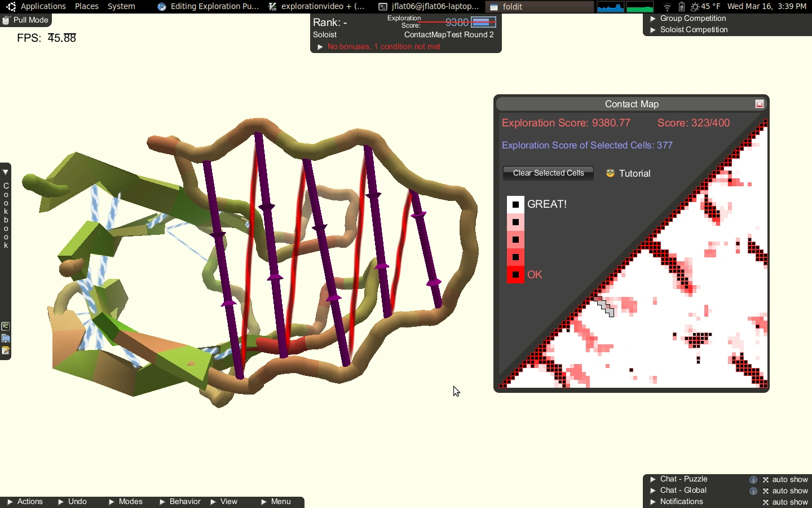Click the date and time clock
Image resolution: width=812 pixels, height=508 pixels.
(767, 7)
